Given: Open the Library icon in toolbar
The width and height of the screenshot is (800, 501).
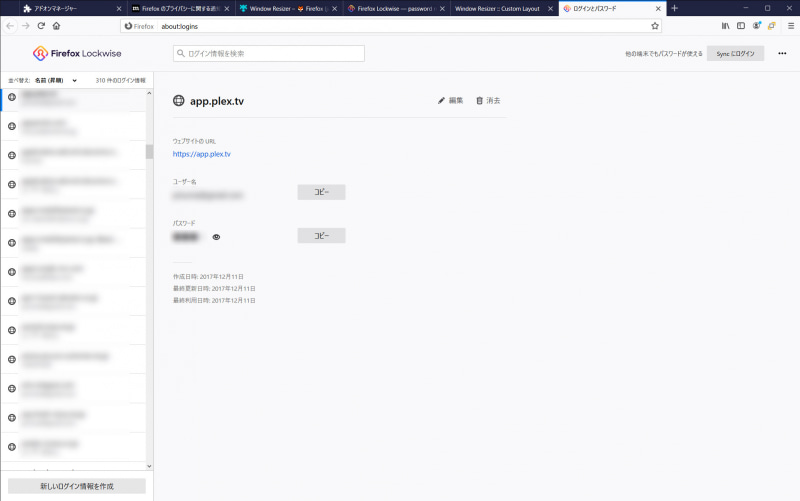Looking at the screenshot, I should coord(726,26).
